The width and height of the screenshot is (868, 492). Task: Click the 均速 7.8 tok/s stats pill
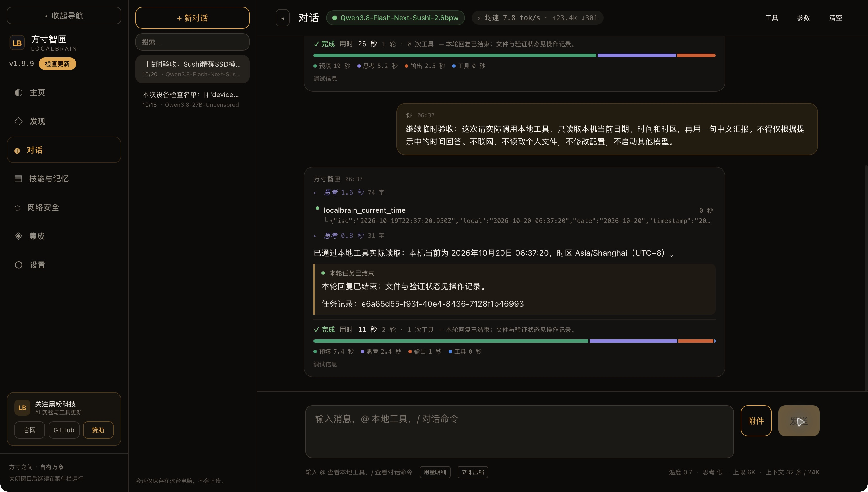pyautogui.click(x=538, y=18)
